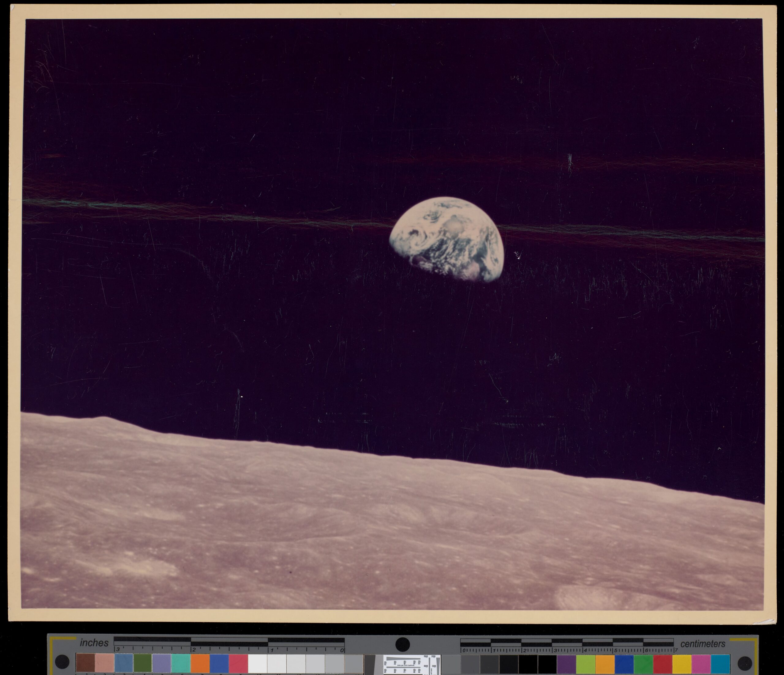Click the cyan swatch at the far right
Screen dimensions: 784x675
720,664
